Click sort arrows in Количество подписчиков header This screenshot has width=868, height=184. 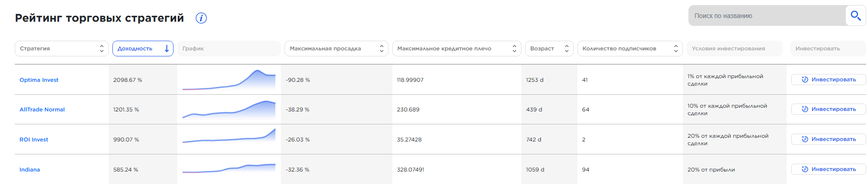click(x=676, y=49)
